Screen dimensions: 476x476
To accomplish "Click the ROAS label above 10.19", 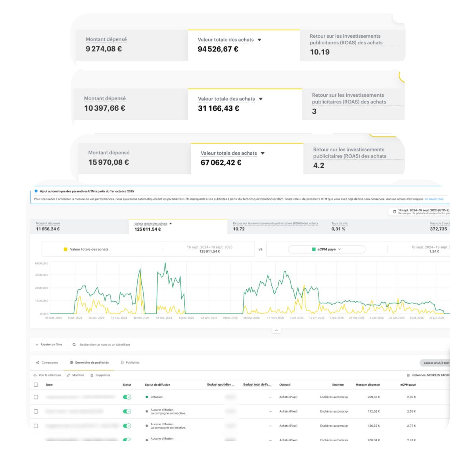I will pos(346,39).
